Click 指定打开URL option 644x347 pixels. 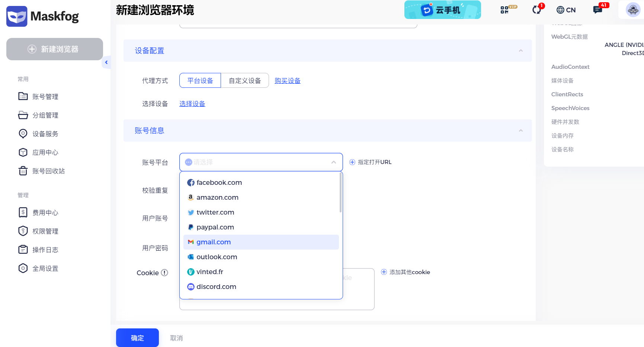371,162
